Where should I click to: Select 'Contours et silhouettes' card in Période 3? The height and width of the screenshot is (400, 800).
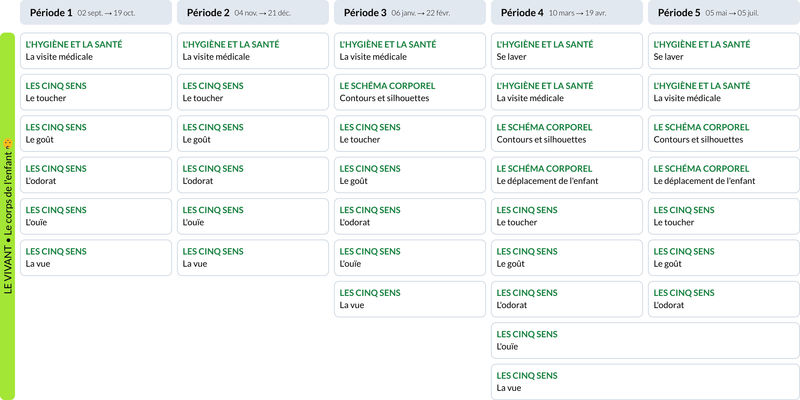409,92
